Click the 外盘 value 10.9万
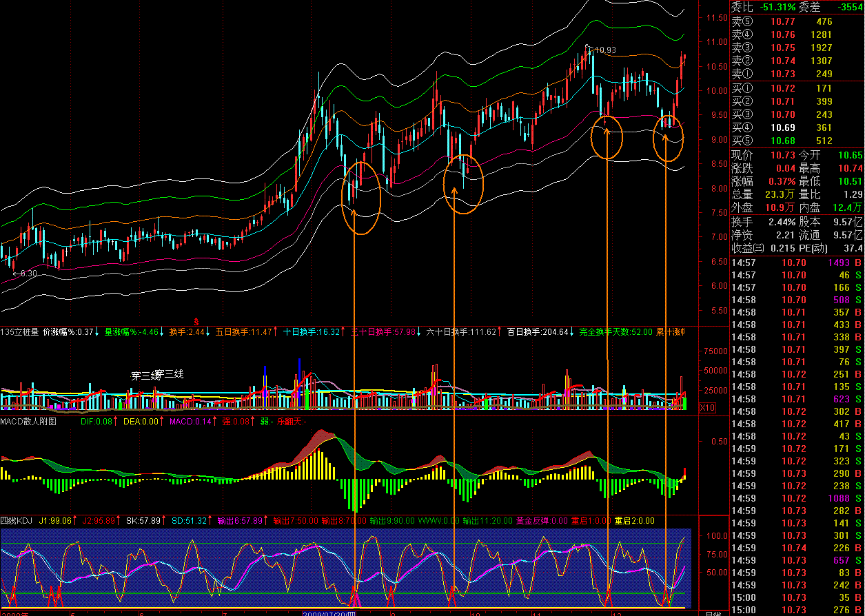Image resolution: width=865 pixels, height=616 pixels. click(x=780, y=207)
